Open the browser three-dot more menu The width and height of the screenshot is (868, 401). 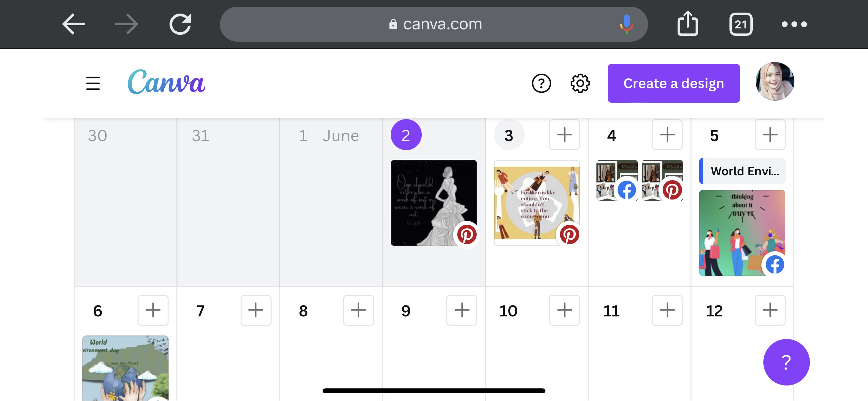794,24
